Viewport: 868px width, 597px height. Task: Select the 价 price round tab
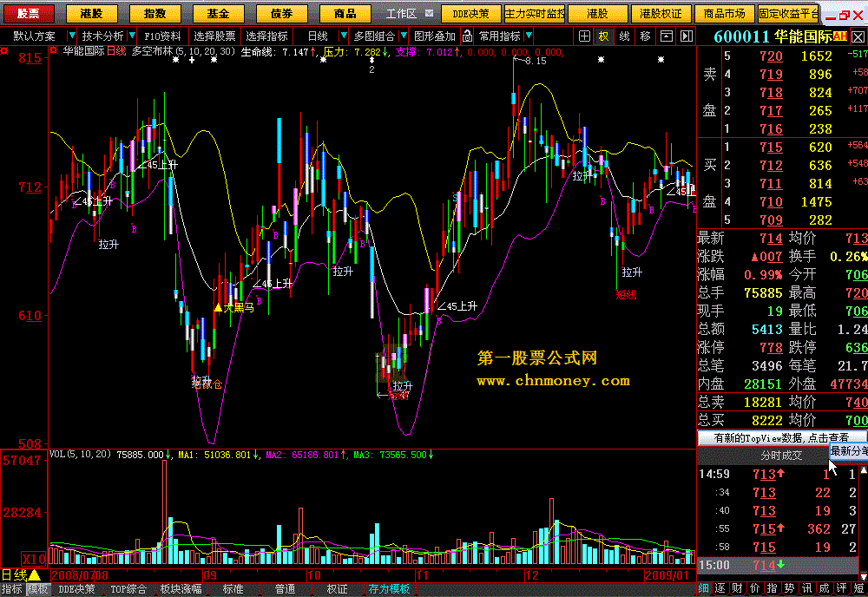coord(754,588)
